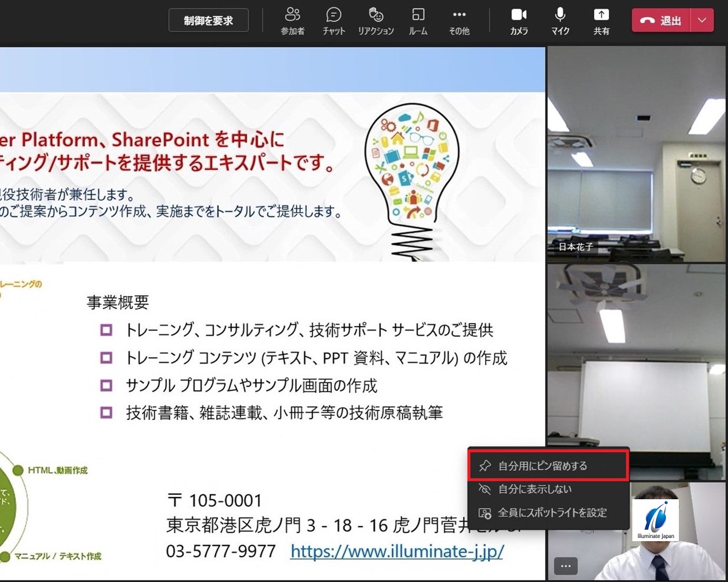
Task: Click the 技術書籍、雑誌連載 bullet line
Action: [x=284, y=413]
